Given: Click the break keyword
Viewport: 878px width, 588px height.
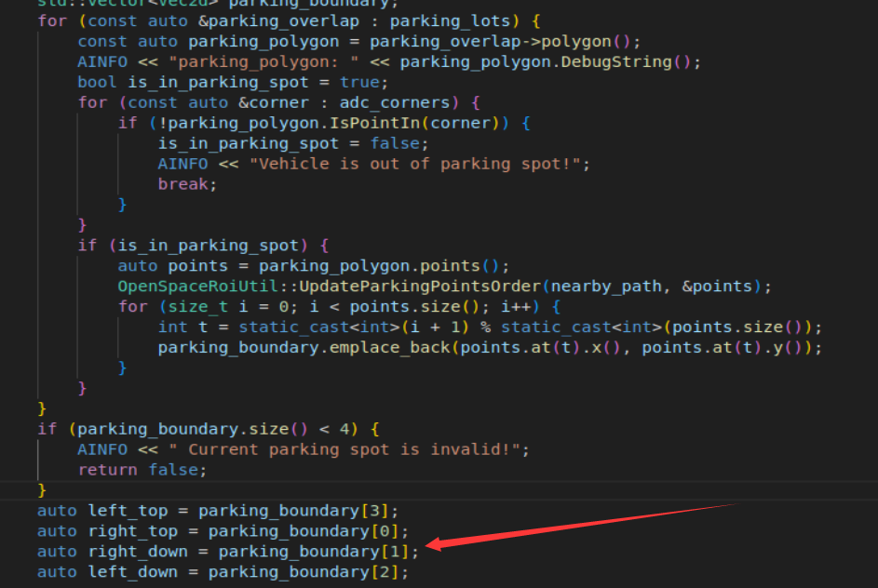Looking at the screenshot, I should 187,184.
